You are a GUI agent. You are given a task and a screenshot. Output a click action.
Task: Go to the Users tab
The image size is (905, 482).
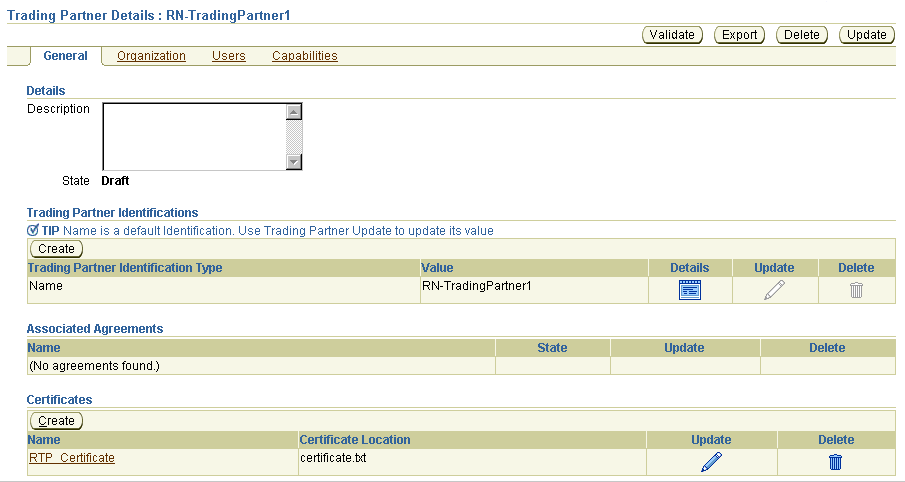point(229,56)
